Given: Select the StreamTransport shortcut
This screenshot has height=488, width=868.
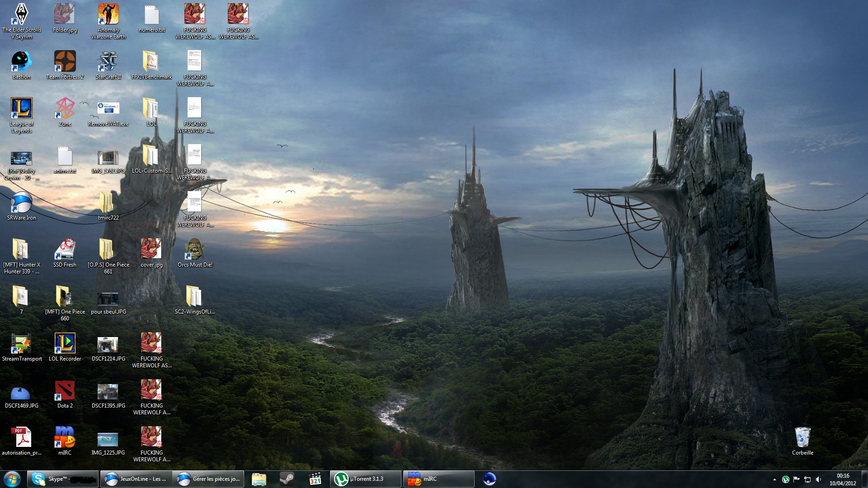Looking at the screenshot, I should click(x=21, y=347).
